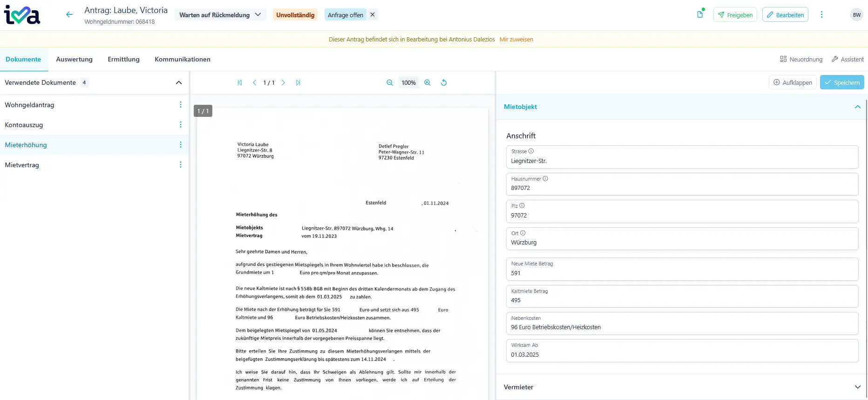Collapse the Mietobjekt section
The height and width of the screenshot is (400, 868).
click(857, 107)
